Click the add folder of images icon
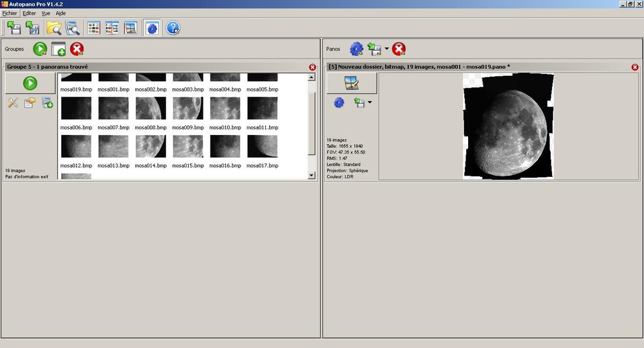The image size is (644, 348). [x=30, y=102]
